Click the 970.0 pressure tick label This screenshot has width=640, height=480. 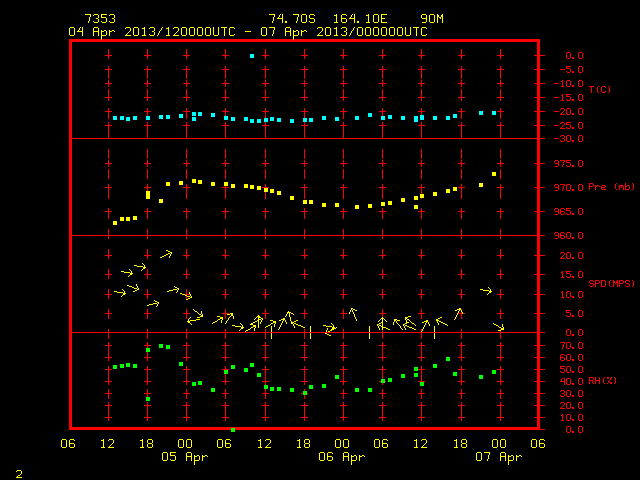tap(569, 188)
